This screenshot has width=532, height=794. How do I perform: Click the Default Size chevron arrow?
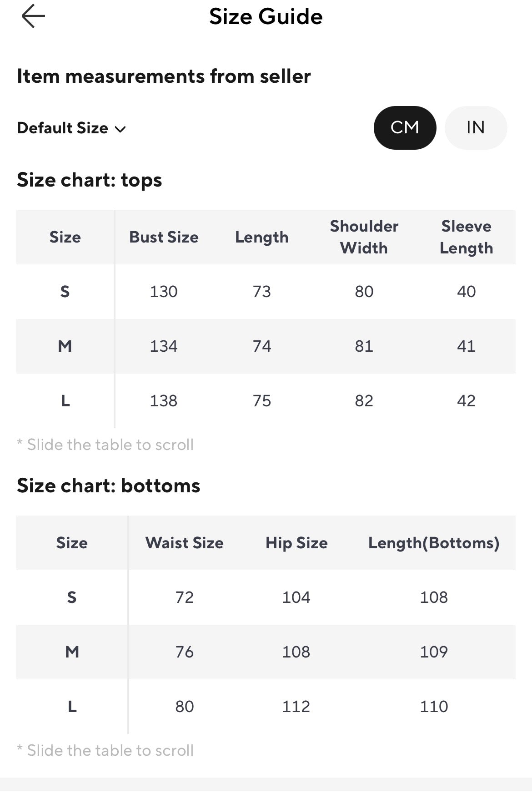point(120,129)
